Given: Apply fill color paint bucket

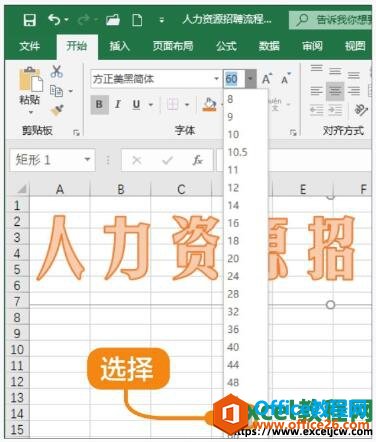Looking at the screenshot, I should (210, 105).
